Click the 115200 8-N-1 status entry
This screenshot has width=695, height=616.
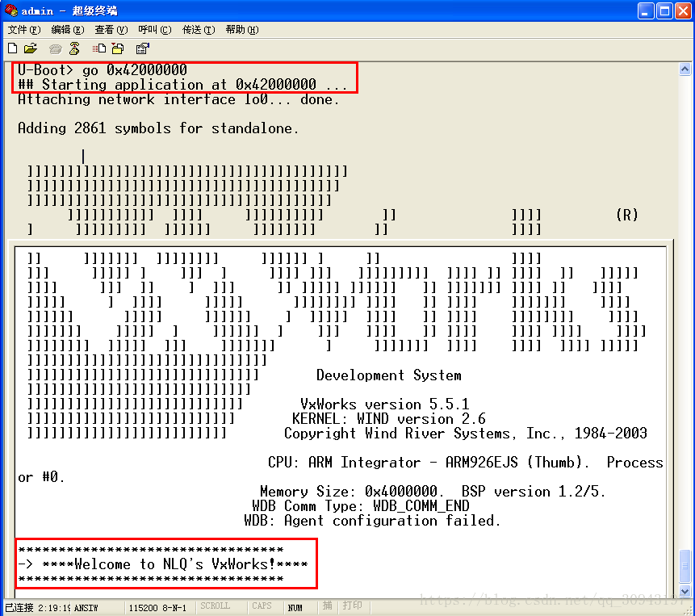(x=157, y=608)
